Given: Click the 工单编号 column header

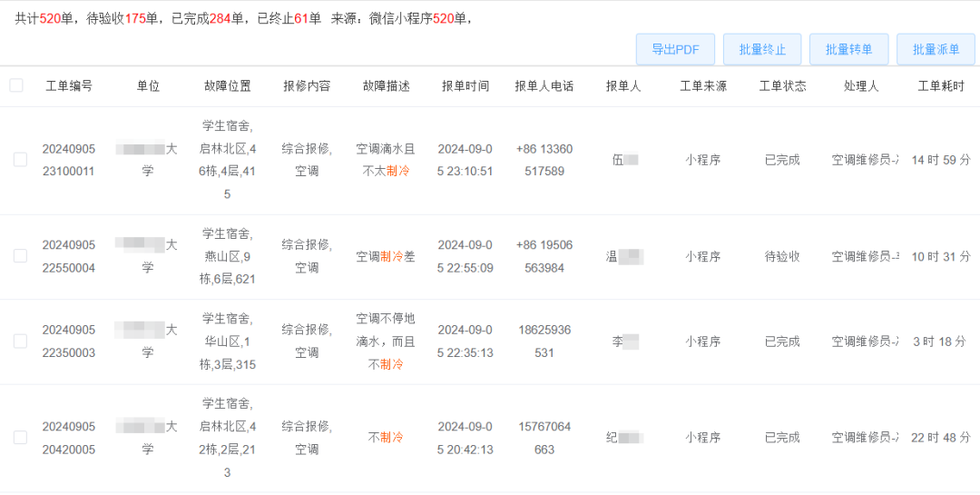Looking at the screenshot, I should [x=69, y=86].
